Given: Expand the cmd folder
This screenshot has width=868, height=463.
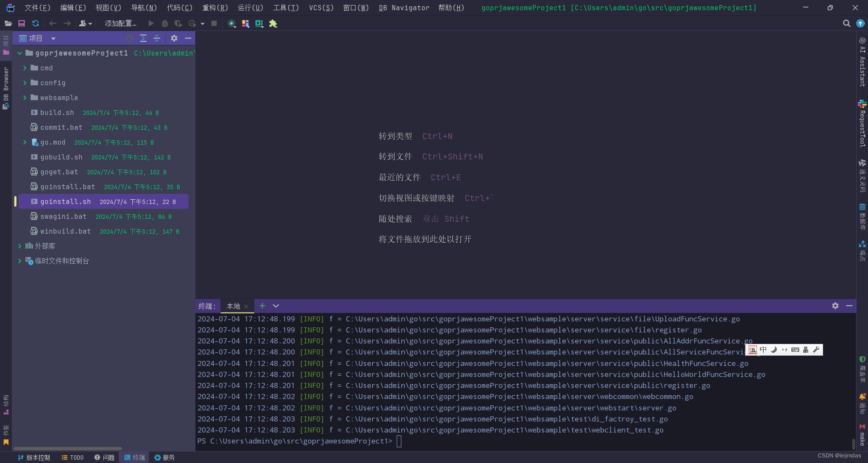Looking at the screenshot, I should (25, 68).
